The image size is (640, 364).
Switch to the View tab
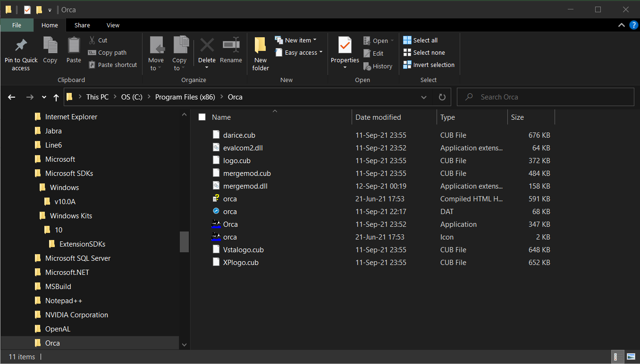click(113, 25)
